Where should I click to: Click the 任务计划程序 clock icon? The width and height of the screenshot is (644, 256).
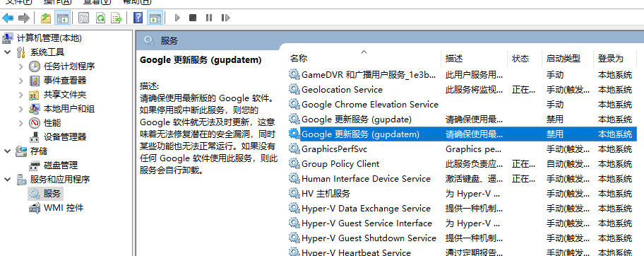click(x=35, y=66)
